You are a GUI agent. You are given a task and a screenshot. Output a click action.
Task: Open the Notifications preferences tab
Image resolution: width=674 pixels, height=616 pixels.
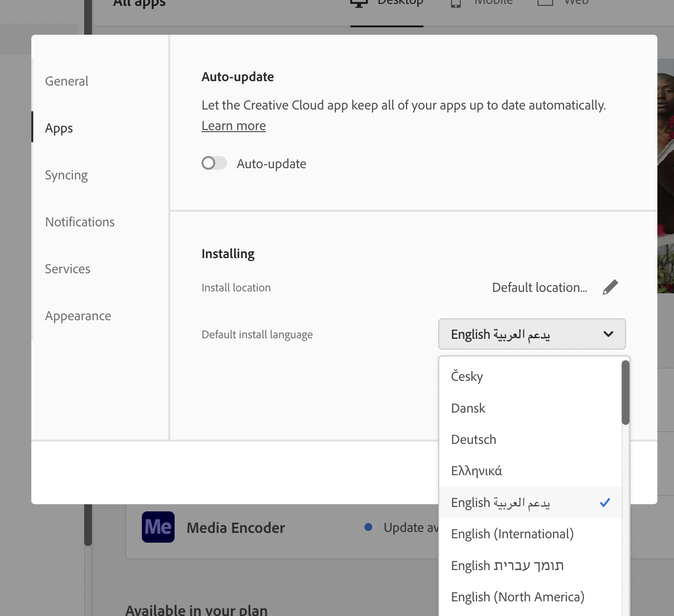click(x=80, y=222)
